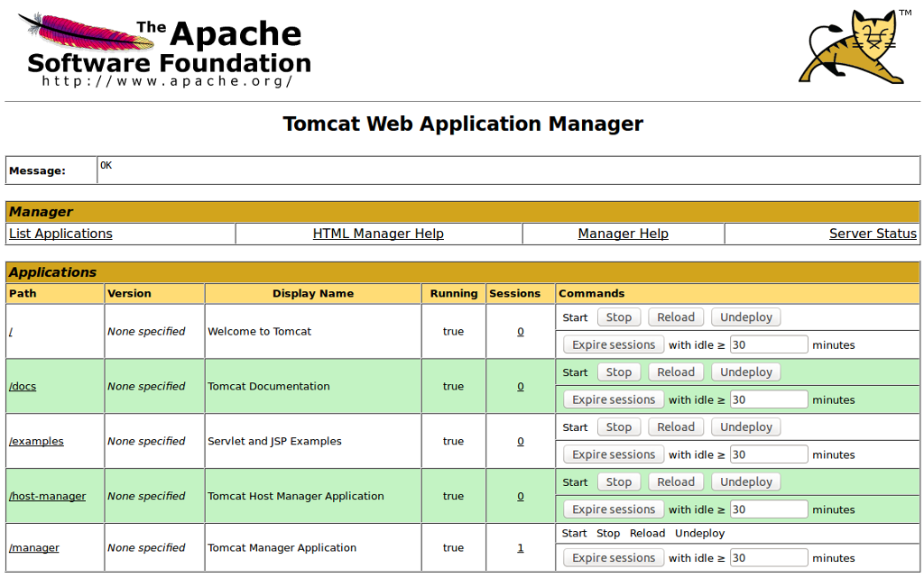Reload the Tomcat Documentation application

coord(676,372)
